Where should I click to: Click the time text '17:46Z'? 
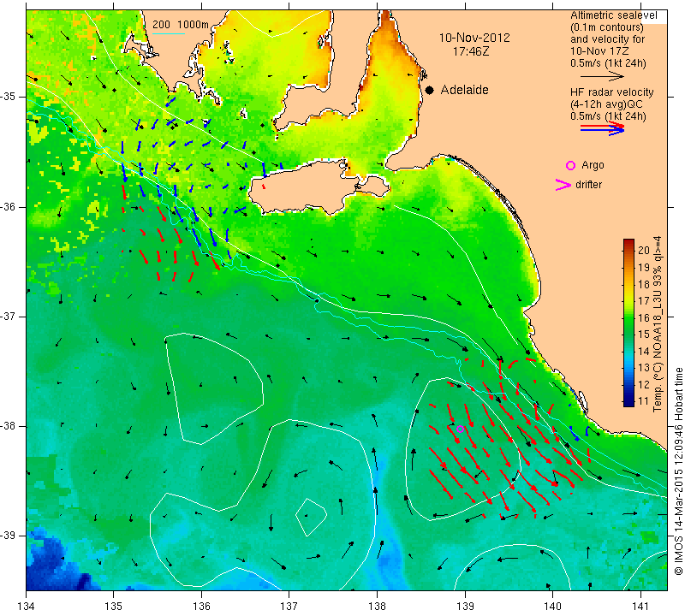click(x=471, y=51)
